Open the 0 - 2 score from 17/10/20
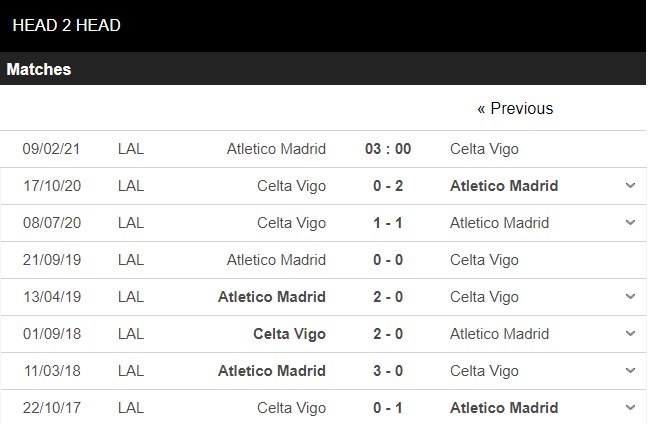Viewport: 652px width, 424px height. (x=388, y=186)
